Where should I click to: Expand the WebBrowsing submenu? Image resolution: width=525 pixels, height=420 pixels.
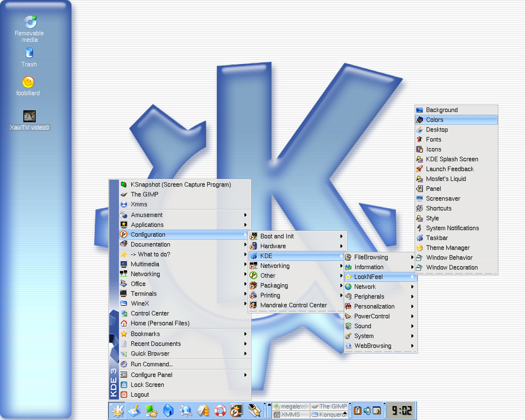click(380, 346)
